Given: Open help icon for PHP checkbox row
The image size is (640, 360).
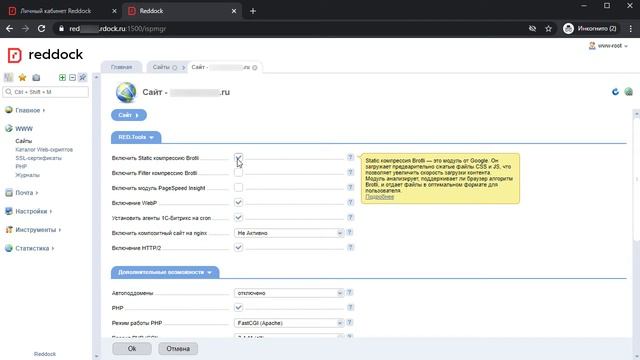Looking at the screenshot, I should point(350,308).
